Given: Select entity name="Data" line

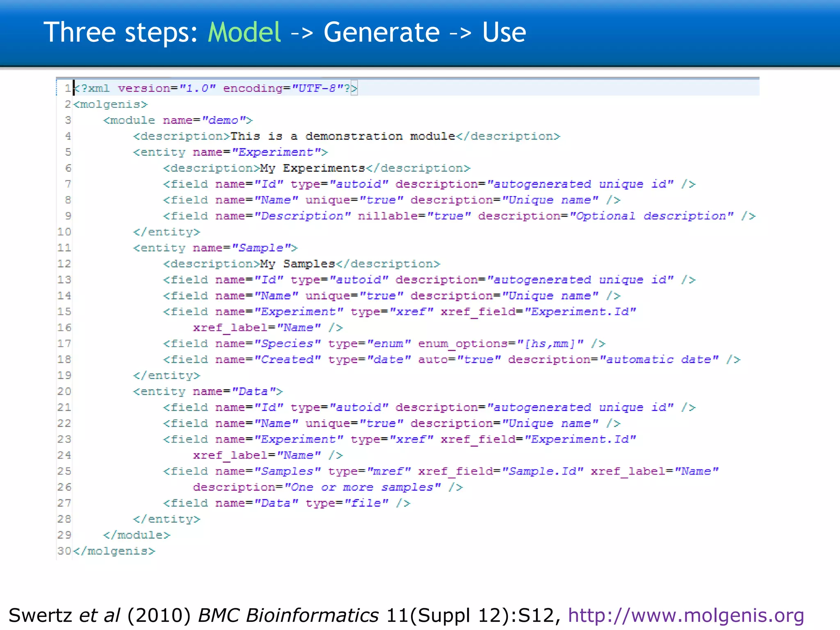Looking at the screenshot, I should [x=208, y=392].
